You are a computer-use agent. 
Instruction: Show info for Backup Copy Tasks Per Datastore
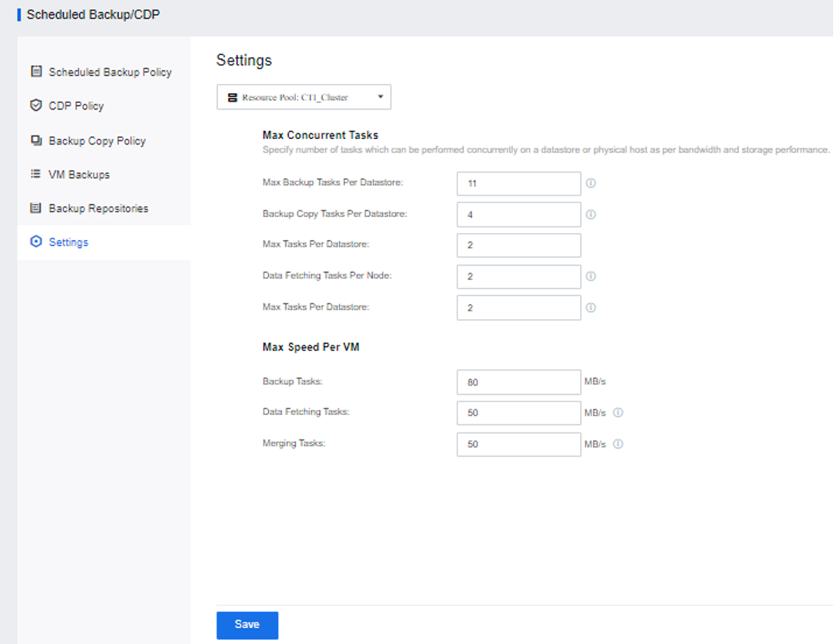pyautogui.click(x=591, y=215)
